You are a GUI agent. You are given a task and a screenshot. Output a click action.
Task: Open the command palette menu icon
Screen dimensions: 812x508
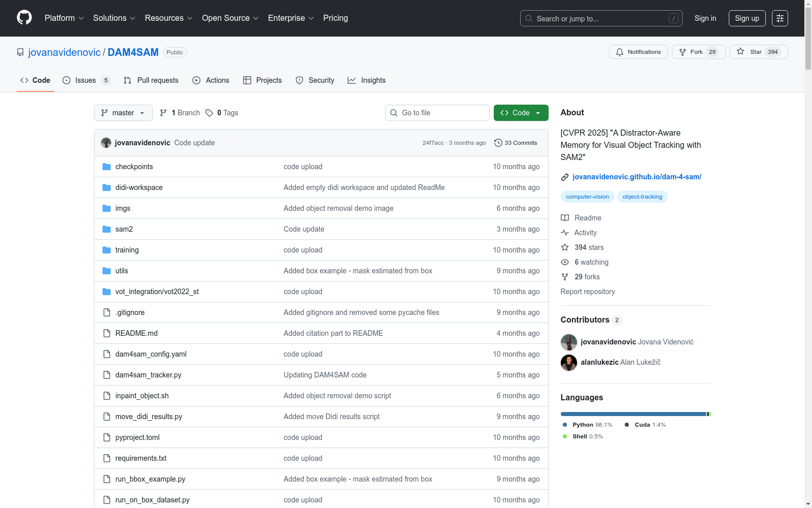point(780,18)
